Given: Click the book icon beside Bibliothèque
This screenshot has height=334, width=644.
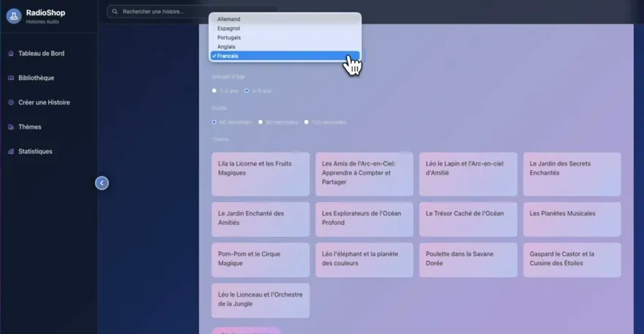Looking at the screenshot, I should click(11, 78).
